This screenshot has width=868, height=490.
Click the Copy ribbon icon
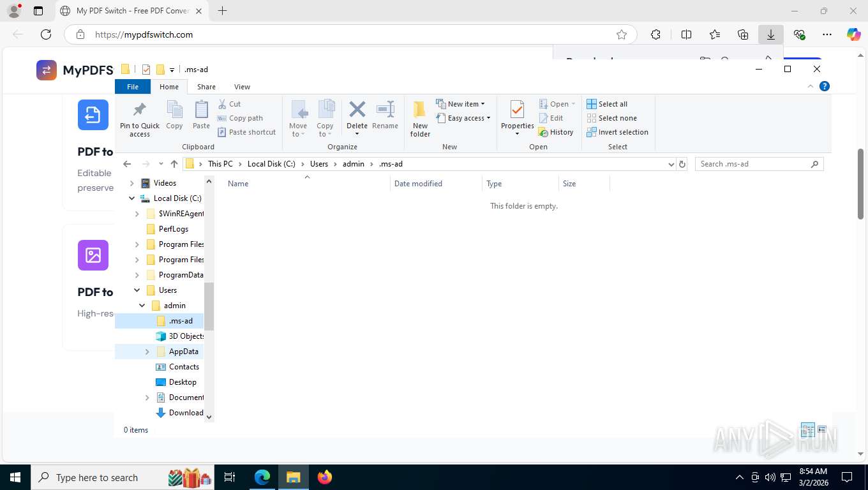[x=174, y=115]
